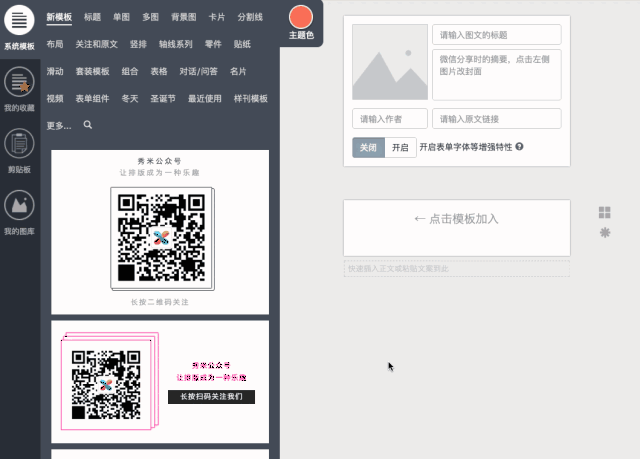Viewport: 640px width, 459px height.
Task: Select the 组合 category
Action: tap(130, 71)
